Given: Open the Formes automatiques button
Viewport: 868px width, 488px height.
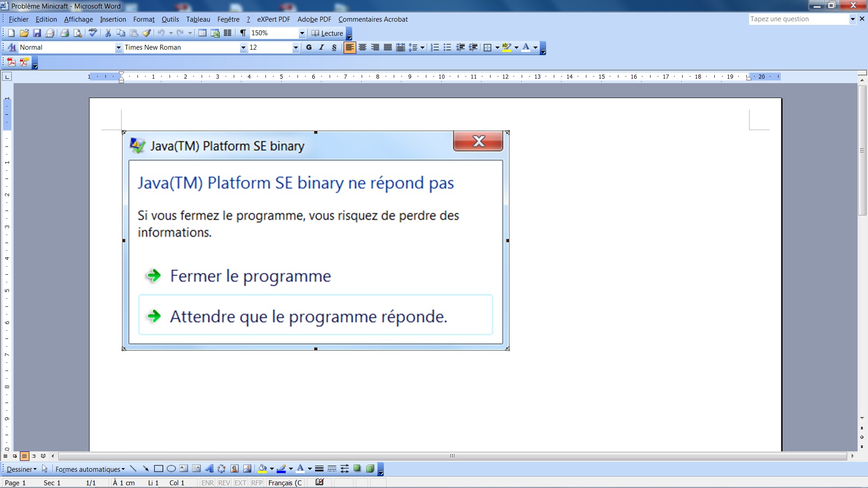Looking at the screenshot, I should click(x=90, y=469).
